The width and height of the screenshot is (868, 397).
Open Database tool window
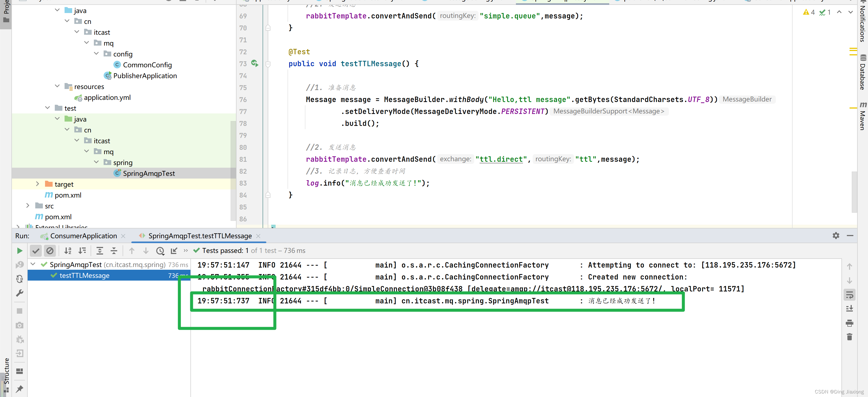pyautogui.click(x=863, y=72)
